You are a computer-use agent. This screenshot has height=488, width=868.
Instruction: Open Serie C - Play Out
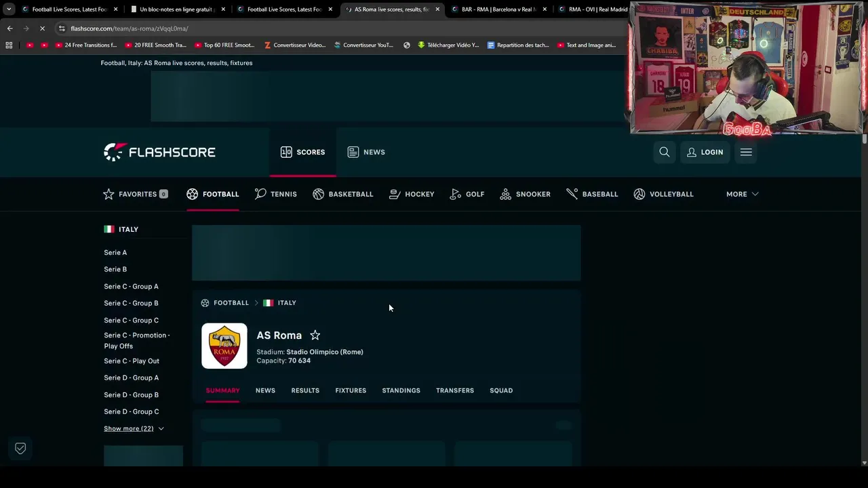click(132, 361)
